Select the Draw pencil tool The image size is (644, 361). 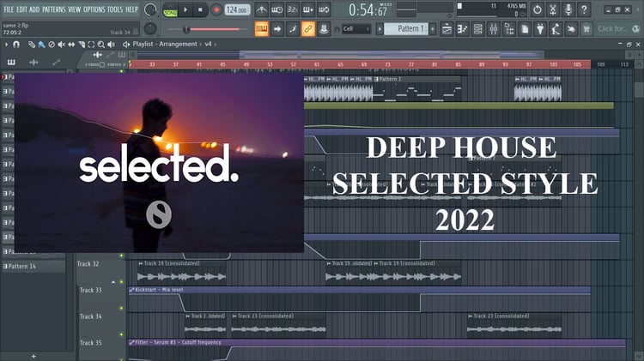[32, 45]
